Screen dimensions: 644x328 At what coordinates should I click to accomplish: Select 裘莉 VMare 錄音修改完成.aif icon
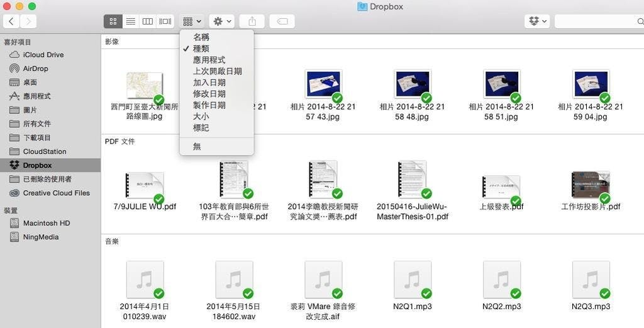click(x=323, y=280)
